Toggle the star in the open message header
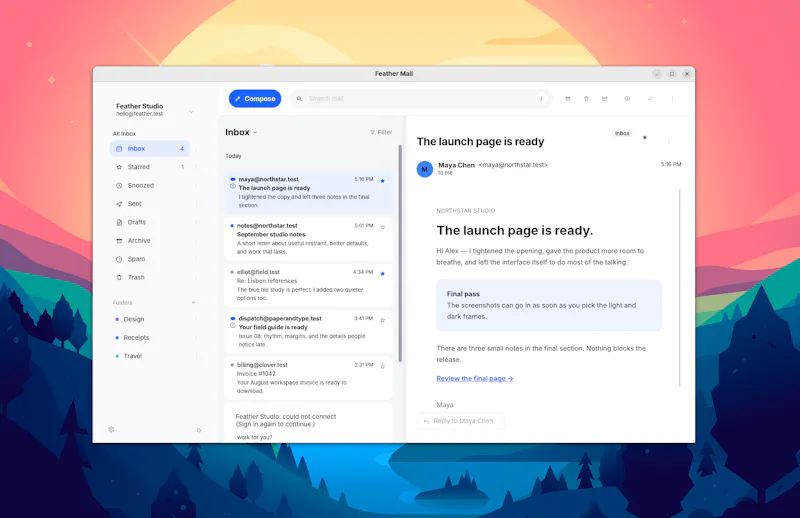800x518 pixels. (x=645, y=137)
